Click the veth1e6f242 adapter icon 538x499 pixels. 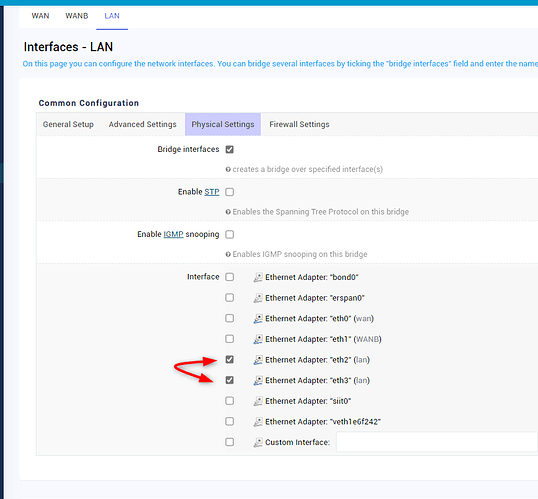click(258, 421)
